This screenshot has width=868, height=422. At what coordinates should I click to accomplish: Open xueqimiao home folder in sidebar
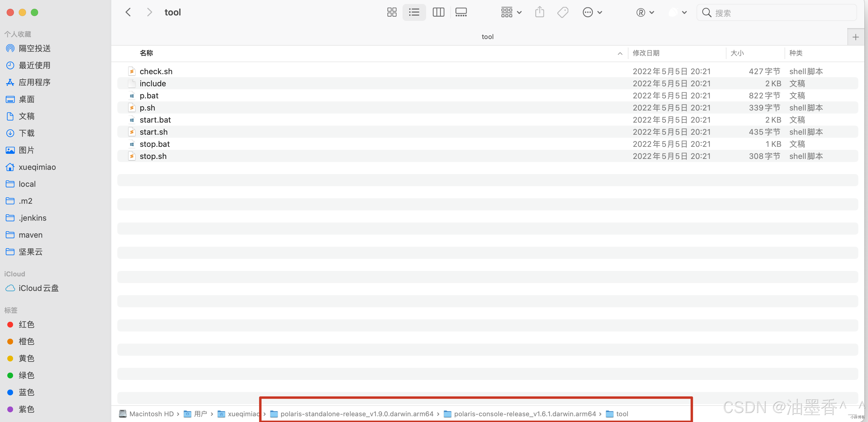tap(37, 167)
